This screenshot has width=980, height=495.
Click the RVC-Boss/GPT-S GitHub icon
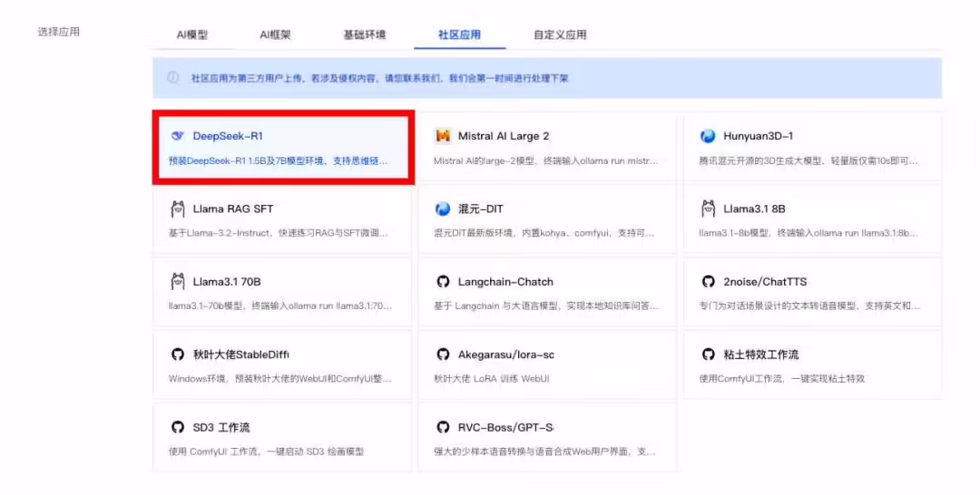tap(443, 427)
